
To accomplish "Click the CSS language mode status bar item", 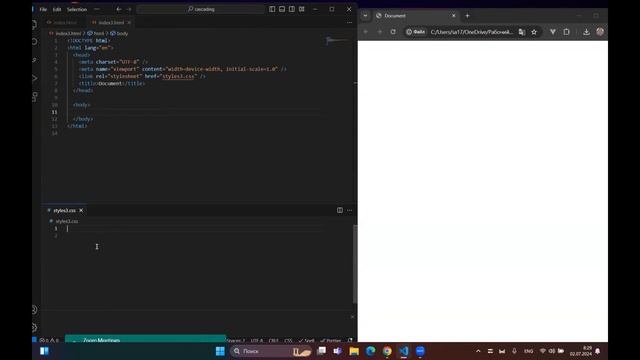I will tap(288, 340).
